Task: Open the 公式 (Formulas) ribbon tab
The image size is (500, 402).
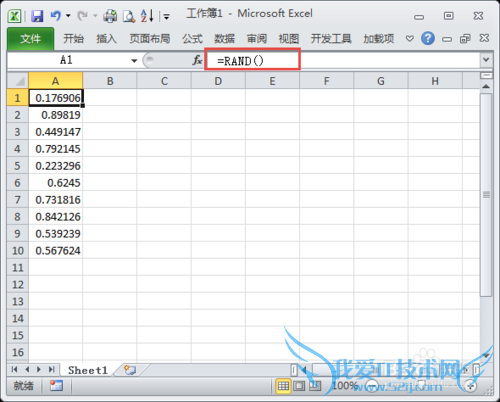Action: pyautogui.click(x=192, y=39)
